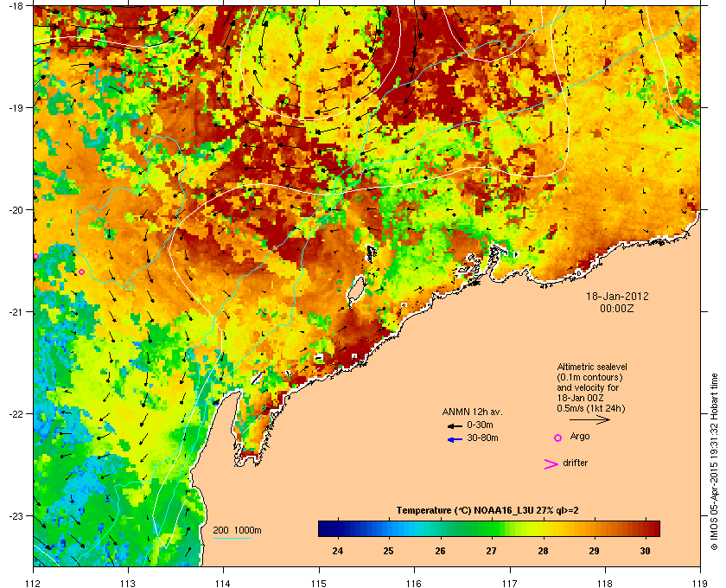
Task: Click the yellow colorbar section above 28
Action: (x=543, y=528)
